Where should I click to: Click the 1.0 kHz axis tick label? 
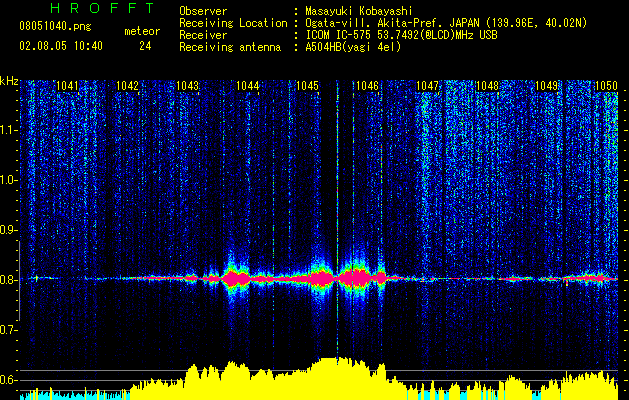tap(8, 180)
